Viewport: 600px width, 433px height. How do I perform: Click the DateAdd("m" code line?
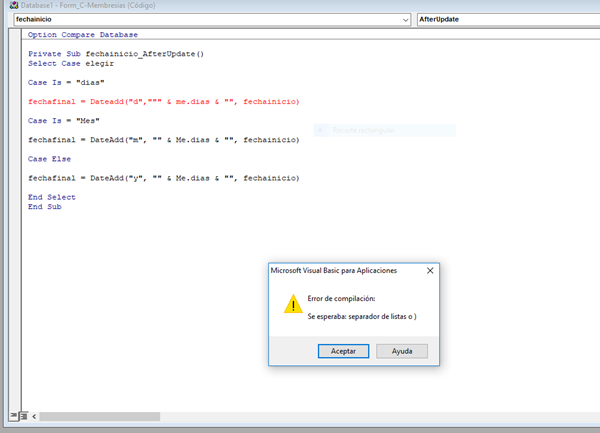(x=163, y=140)
